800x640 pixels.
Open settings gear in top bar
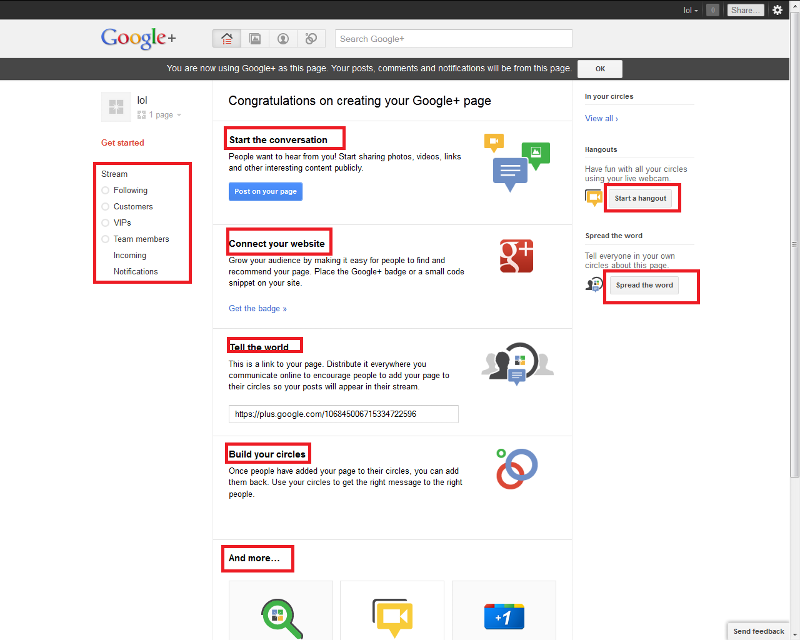tap(777, 10)
